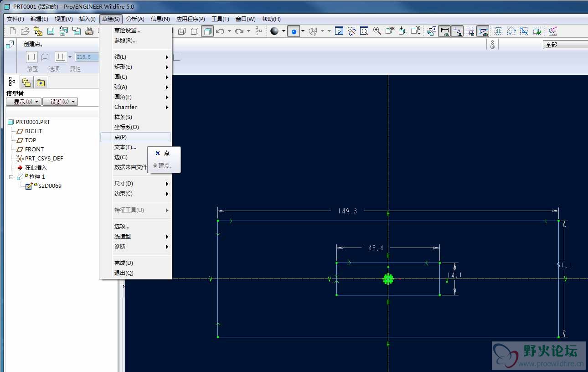The width and height of the screenshot is (588, 372).
Task: Choose 完成(D) in the sketch menu
Action: [136, 263]
